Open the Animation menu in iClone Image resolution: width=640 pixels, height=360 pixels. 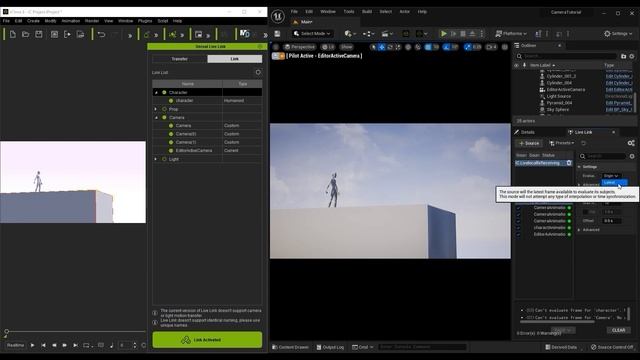click(71, 20)
